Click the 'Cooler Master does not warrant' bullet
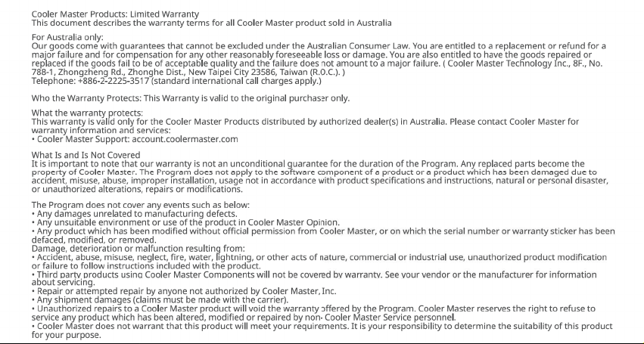 [322, 330]
